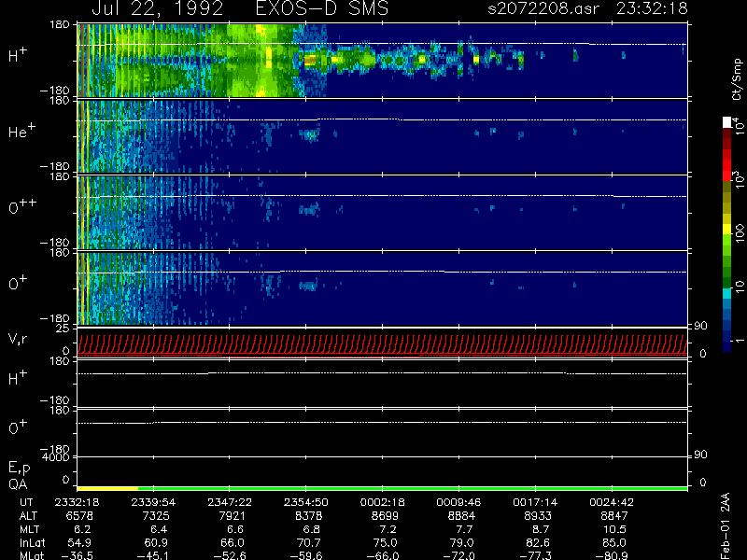This screenshot has width=747, height=560.
Task: Click the header time '23:32:18'
Action: (x=652, y=8)
